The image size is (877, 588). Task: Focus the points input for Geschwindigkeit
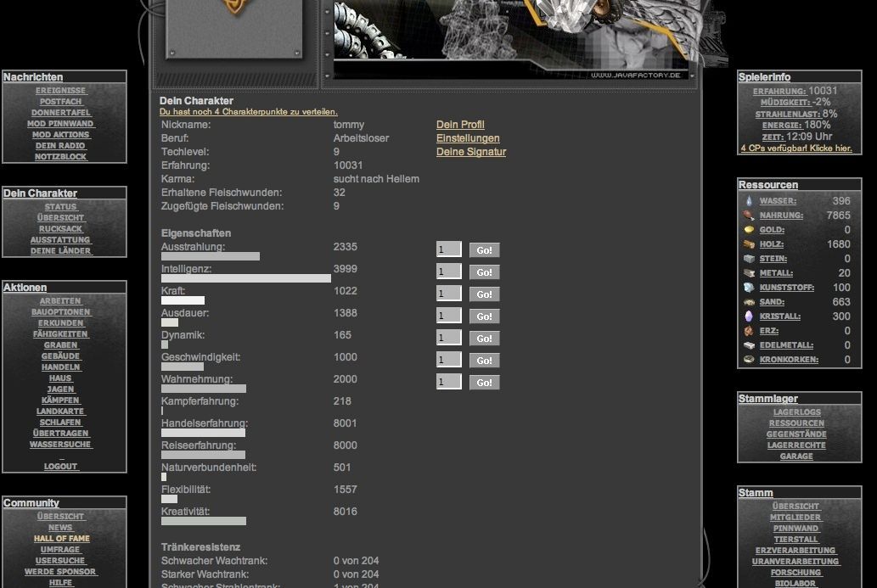(x=449, y=360)
